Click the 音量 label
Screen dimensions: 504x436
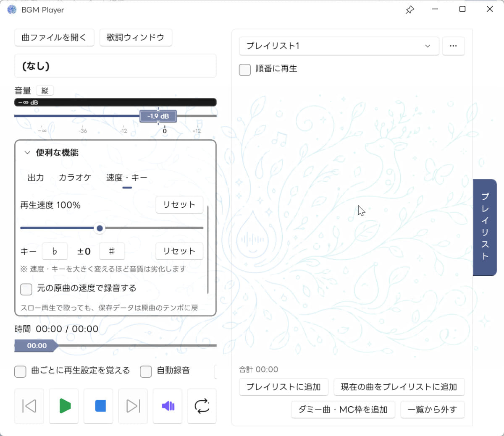point(23,91)
